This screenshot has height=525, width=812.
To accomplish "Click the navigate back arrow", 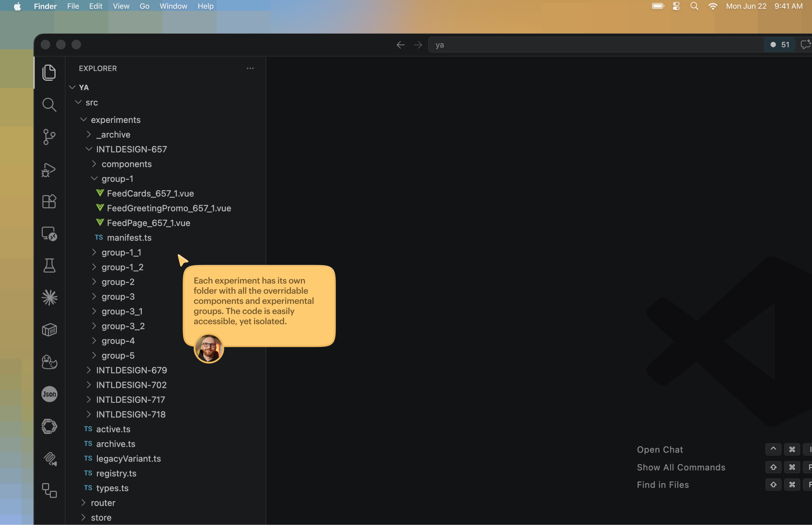I will click(x=401, y=45).
